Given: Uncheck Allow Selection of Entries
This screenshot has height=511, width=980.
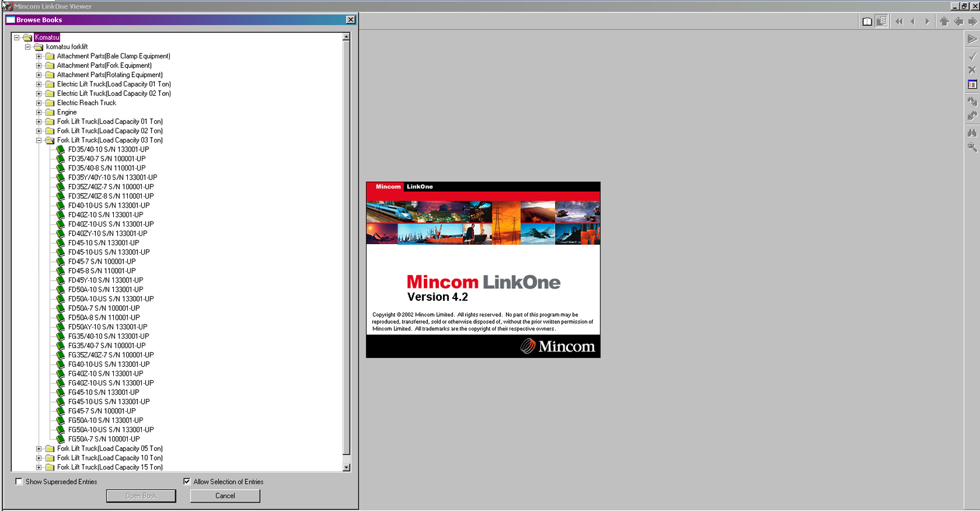Looking at the screenshot, I should pyautogui.click(x=187, y=481).
